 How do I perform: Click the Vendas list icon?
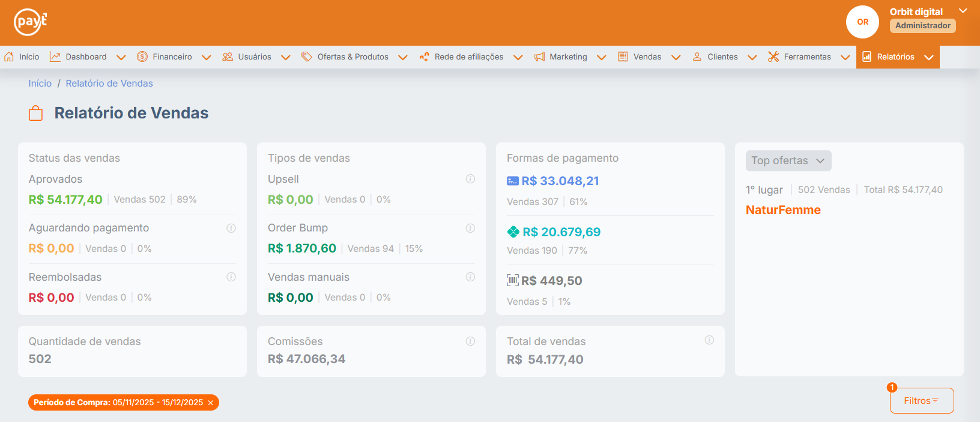click(623, 57)
